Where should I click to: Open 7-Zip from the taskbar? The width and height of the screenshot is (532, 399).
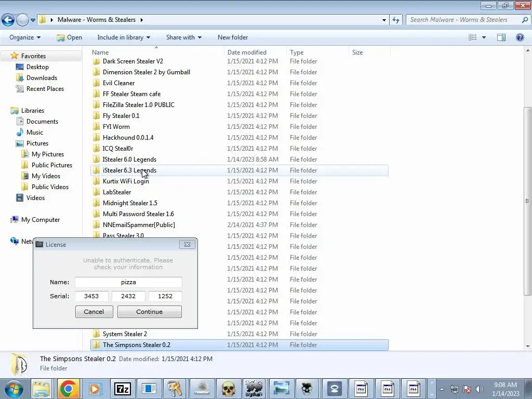tap(123, 389)
